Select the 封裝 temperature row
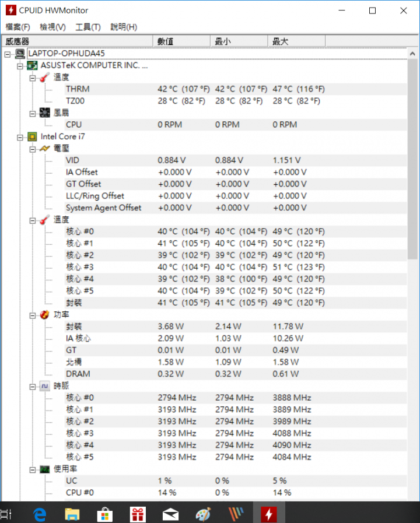This screenshot has width=420, height=523. point(236,303)
